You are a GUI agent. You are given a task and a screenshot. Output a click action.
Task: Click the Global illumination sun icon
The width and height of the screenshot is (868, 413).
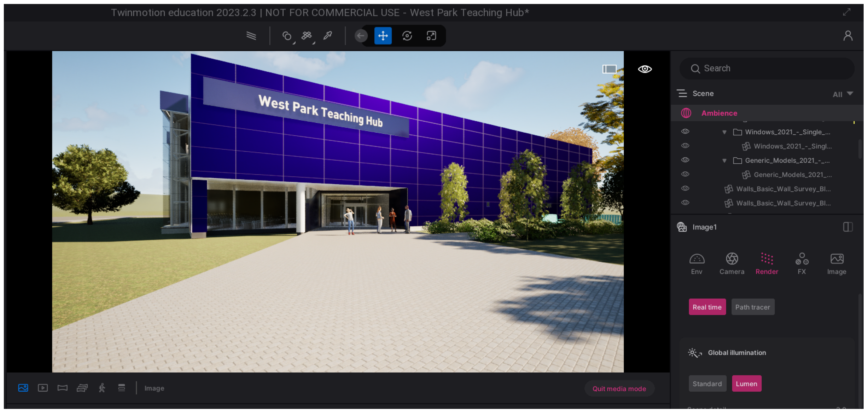(694, 353)
